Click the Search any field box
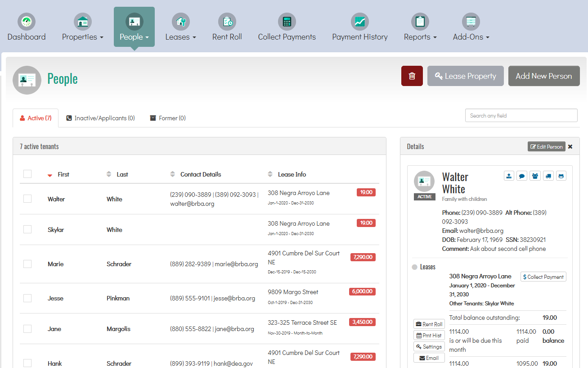The width and height of the screenshot is (588, 368). [x=521, y=116]
